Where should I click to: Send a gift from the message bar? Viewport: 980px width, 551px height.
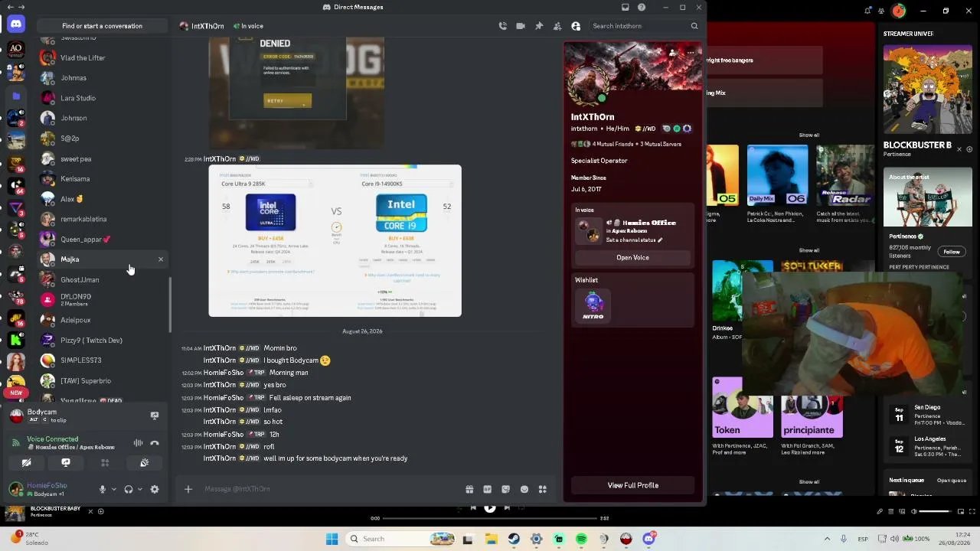click(469, 489)
